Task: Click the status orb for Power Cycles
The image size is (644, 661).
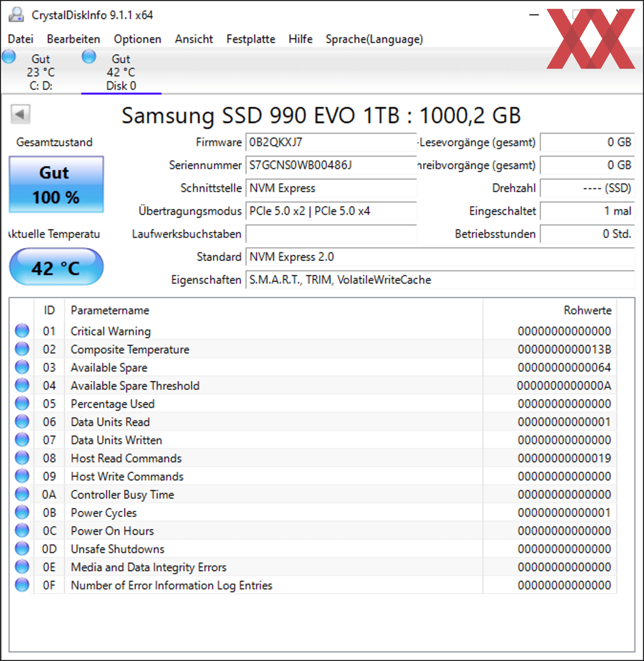Action: pyautogui.click(x=22, y=512)
